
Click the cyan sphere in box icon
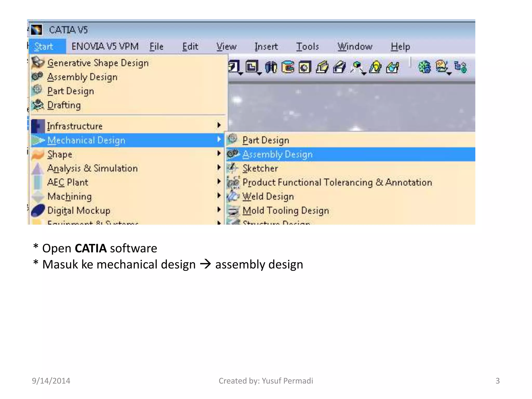tap(393, 67)
